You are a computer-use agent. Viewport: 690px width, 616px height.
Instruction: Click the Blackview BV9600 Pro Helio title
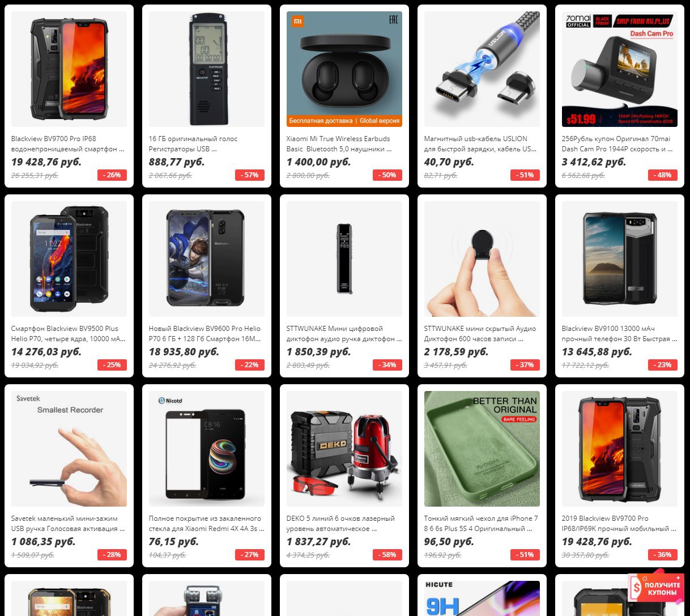tap(206, 334)
